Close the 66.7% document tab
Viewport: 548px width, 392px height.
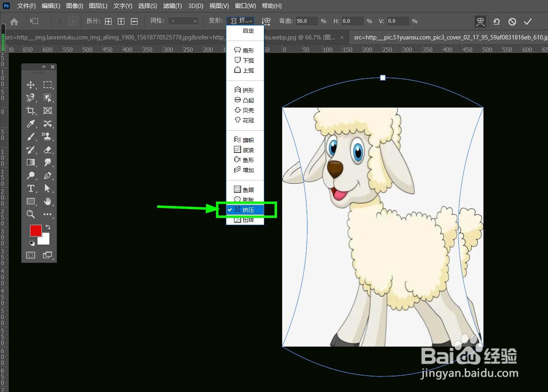tap(342, 37)
